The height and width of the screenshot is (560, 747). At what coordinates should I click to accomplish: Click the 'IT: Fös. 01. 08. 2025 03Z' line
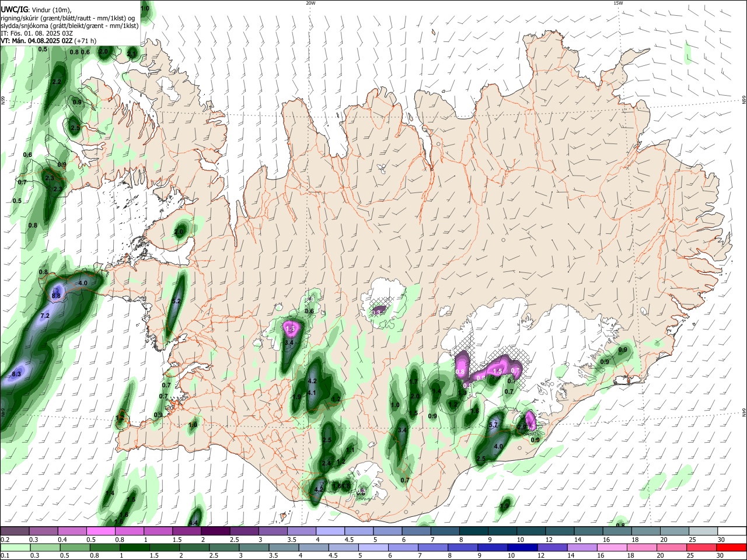click(37, 33)
